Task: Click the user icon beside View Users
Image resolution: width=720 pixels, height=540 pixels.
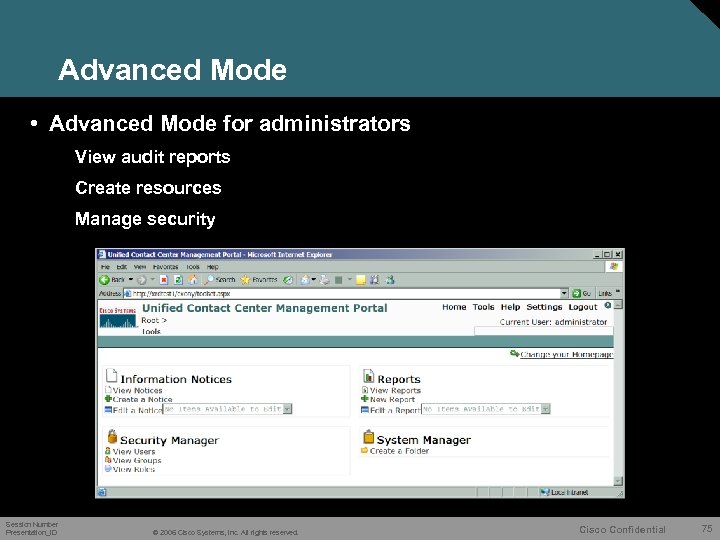Action: click(x=108, y=451)
